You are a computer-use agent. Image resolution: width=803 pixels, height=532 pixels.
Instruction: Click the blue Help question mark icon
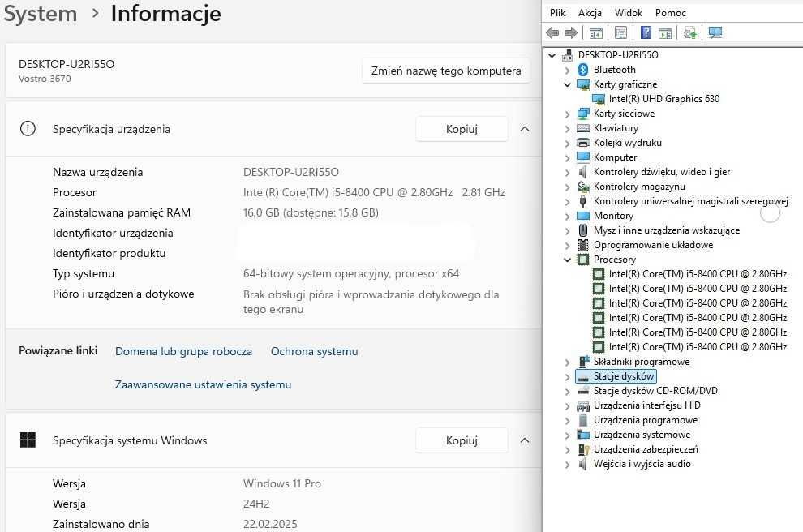pyautogui.click(x=646, y=33)
